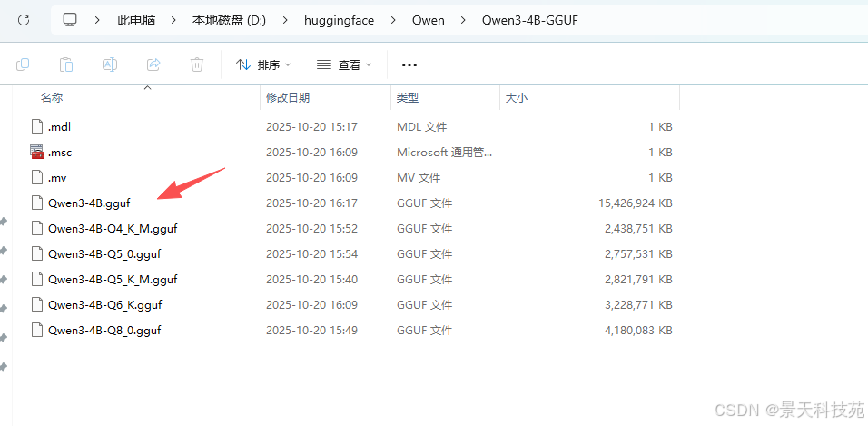The image size is (868, 426).
Task: Select the .msc file
Action: 60,153
